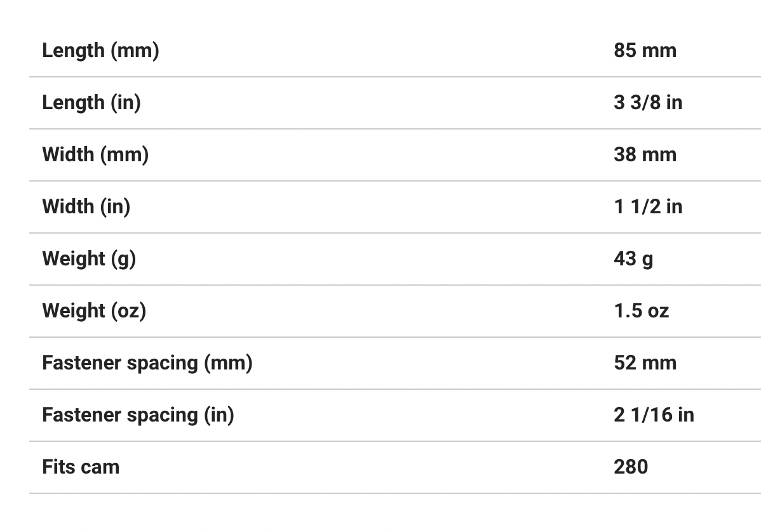Viewport: 761px width, 532px height.
Task: Click the "Fastener spacing (in)" label
Action: [x=138, y=415]
